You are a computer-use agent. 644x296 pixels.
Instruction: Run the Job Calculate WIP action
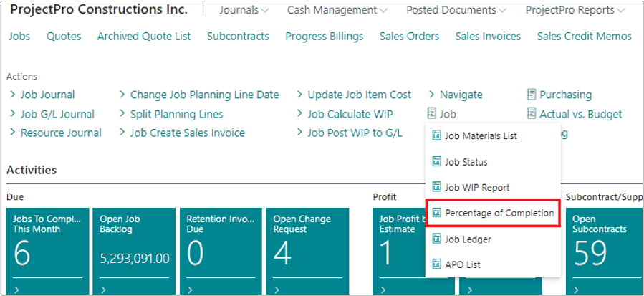tap(350, 114)
